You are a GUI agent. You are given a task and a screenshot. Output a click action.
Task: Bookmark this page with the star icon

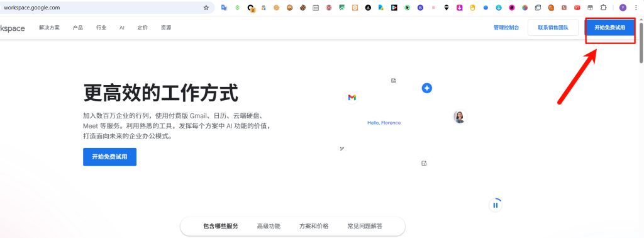pyautogui.click(x=206, y=8)
